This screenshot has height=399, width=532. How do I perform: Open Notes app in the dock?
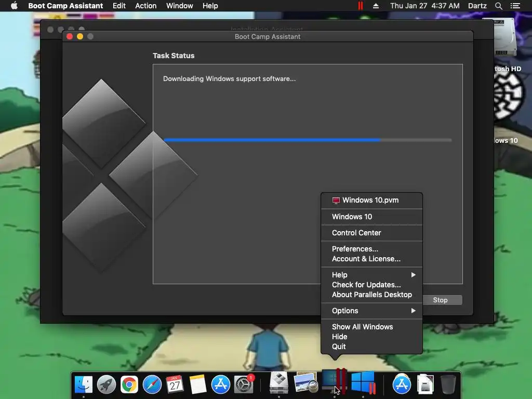pos(198,384)
